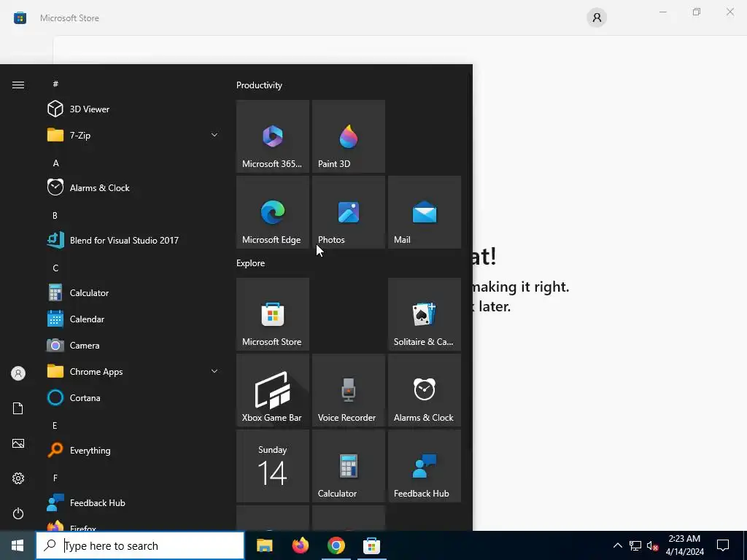Open Firefox from the taskbar
Image resolution: width=747 pixels, height=560 pixels.
tap(300, 545)
